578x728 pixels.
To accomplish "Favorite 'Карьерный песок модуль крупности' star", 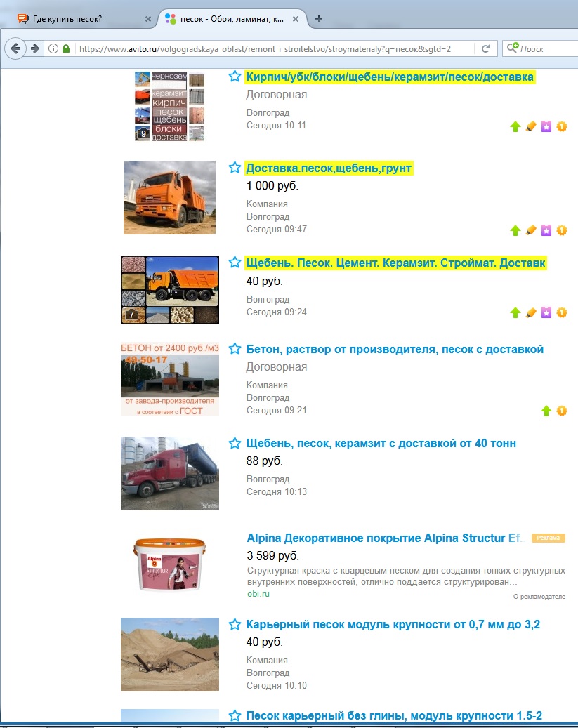I will [235, 624].
